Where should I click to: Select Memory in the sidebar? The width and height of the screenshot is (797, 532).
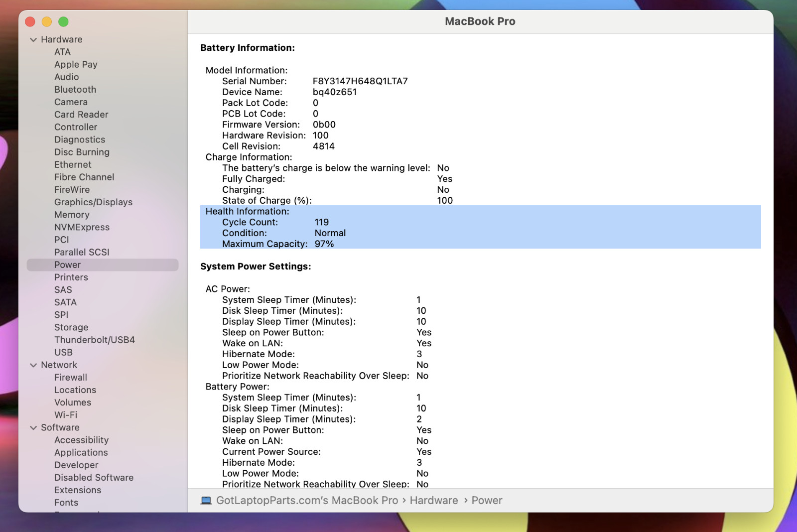coord(72,215)
